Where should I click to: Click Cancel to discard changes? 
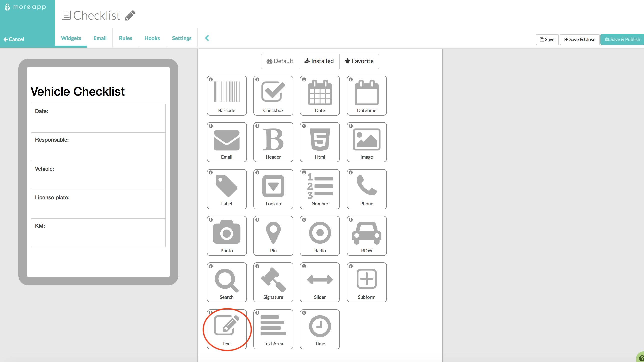point(13,39)
